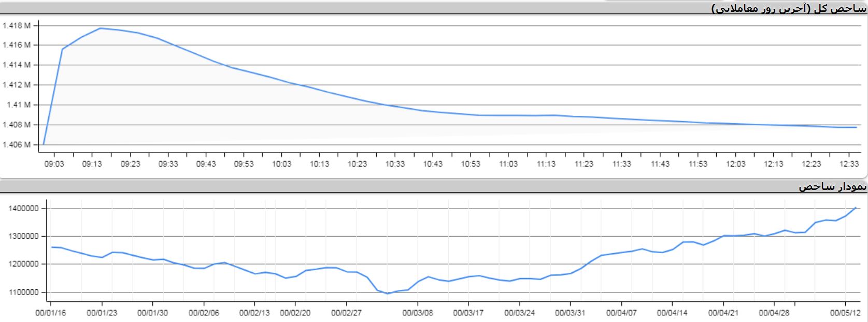Click the final data point reaching 1400000
This screenshot has width=868, height=322.
click(855, 208)
